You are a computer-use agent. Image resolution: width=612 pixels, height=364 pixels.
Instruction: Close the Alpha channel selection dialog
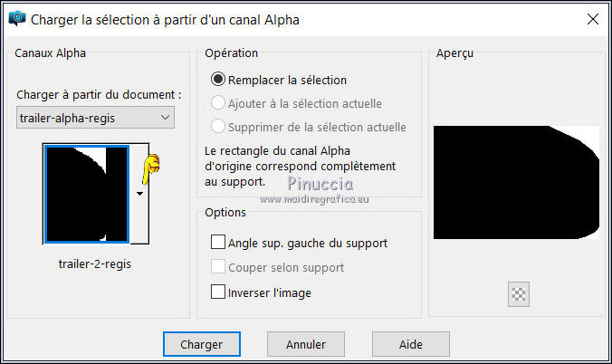(592, 18)
